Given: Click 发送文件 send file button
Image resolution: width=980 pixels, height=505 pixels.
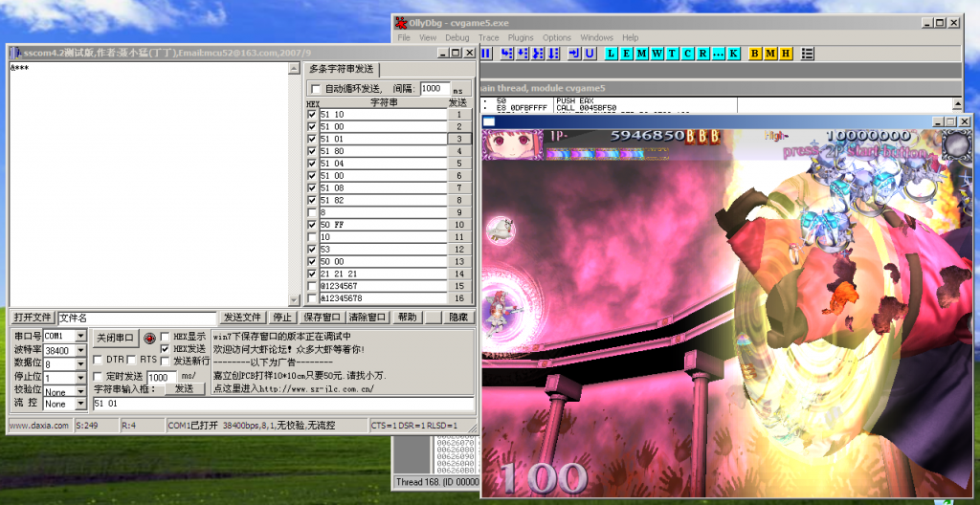Looking at the screenshot, I should tap(242, 318).
